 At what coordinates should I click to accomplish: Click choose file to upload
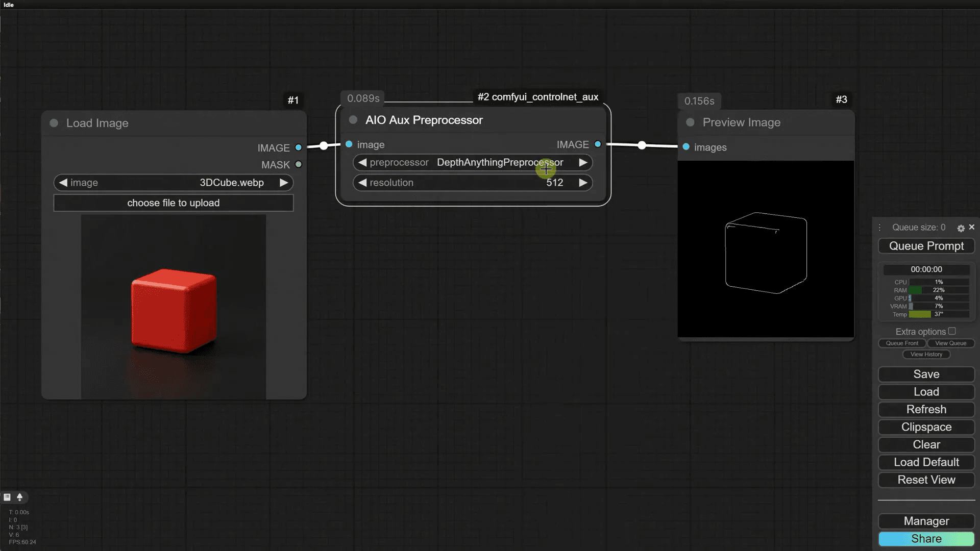tap(174, 203)
